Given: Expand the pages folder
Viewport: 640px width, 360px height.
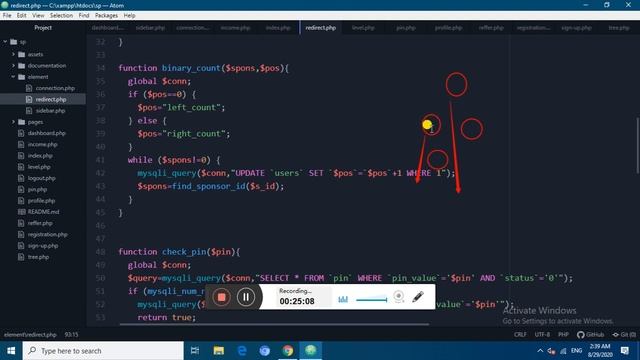Looking at the screenshot, I should click(13, 122).
